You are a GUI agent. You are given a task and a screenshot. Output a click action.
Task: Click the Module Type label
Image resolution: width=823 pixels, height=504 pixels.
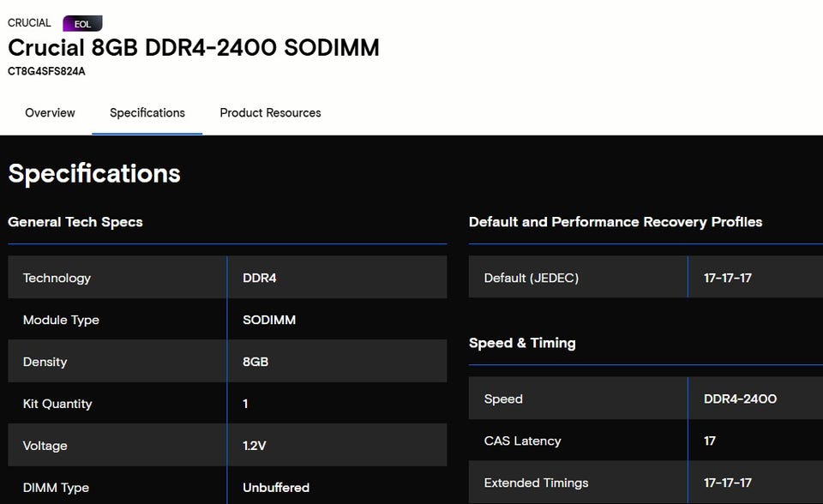(x=61, y=320)
